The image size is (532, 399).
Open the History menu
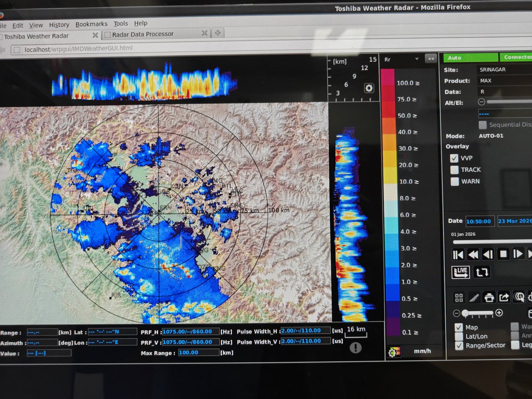(59, 25)
